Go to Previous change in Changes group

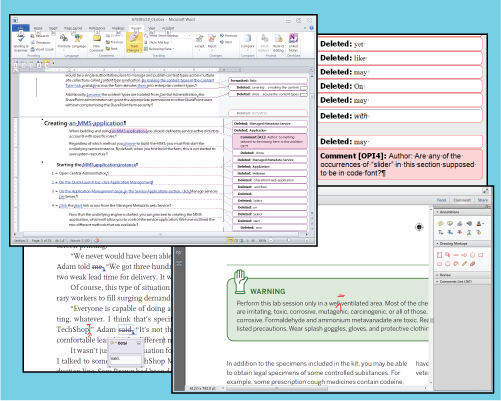coord(229,36)
